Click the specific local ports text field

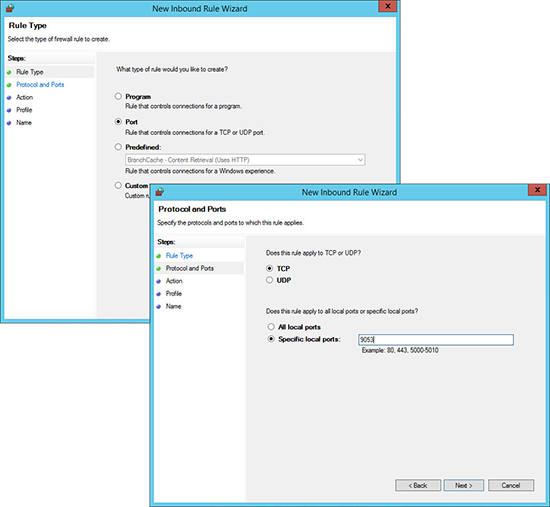436,340
